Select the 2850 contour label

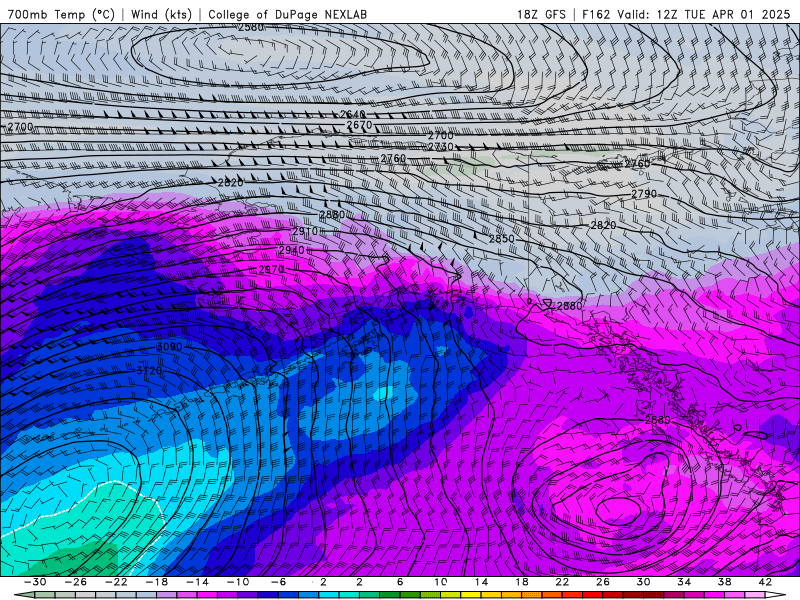(x=502, y=239)
